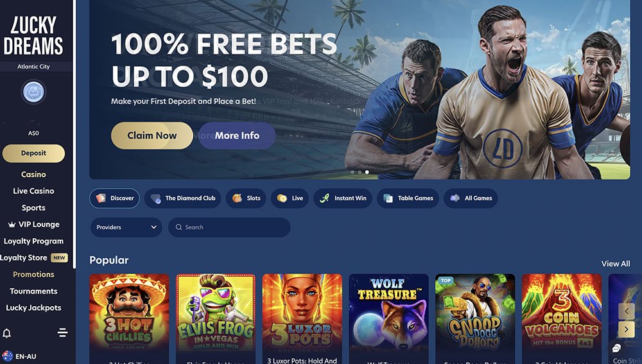Show next popular games with right arrow
Viewport: 642px width, 364px height.
(627, 329)
